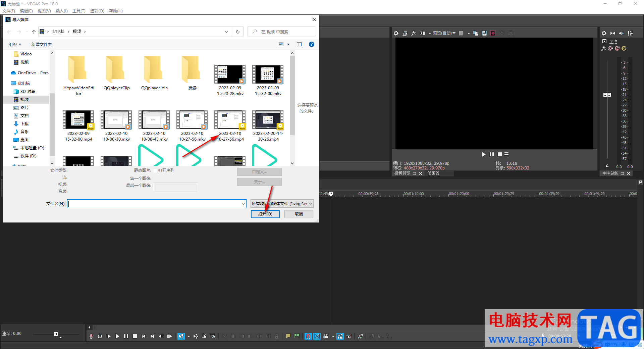Toggle auto ripple button
The width and height of the screenshot is (644, 349).
pos(326,336)
